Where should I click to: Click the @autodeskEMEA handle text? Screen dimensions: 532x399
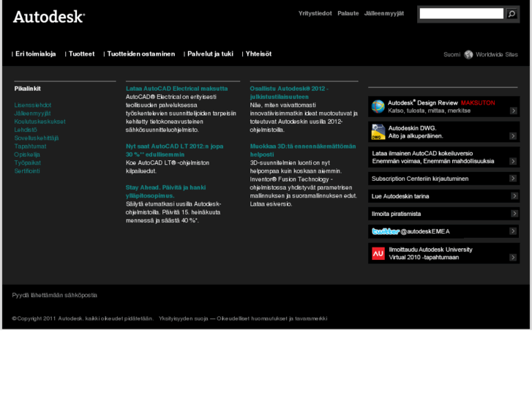pyautogui.click(x=425, y=231)
